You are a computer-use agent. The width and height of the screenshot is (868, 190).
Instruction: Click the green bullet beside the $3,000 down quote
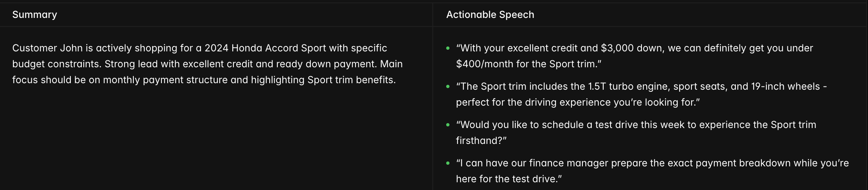[448, 48]
